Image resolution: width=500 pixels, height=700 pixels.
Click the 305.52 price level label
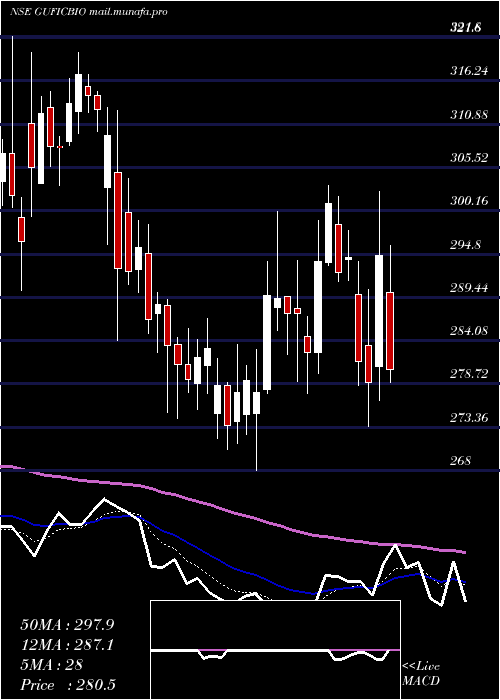(468, 158)
